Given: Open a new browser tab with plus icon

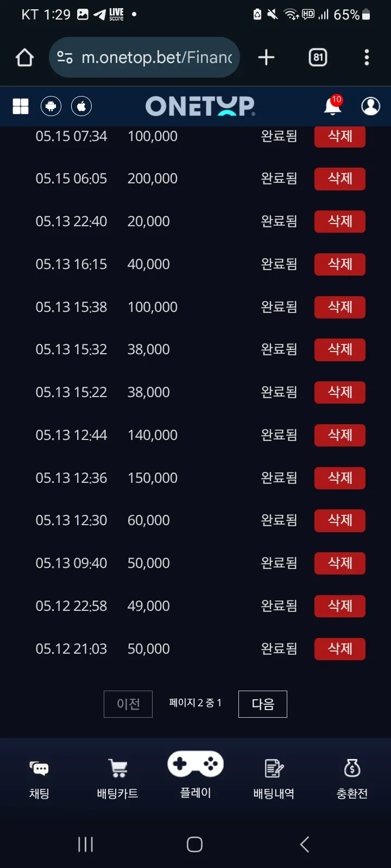Looking at the screenshot, I should tap(266, 58).
